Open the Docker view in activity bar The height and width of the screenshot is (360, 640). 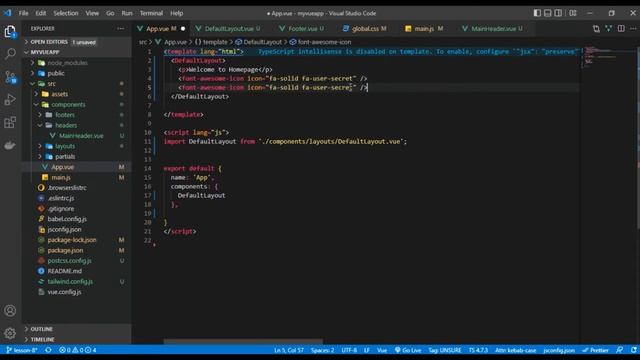(10, 145)
